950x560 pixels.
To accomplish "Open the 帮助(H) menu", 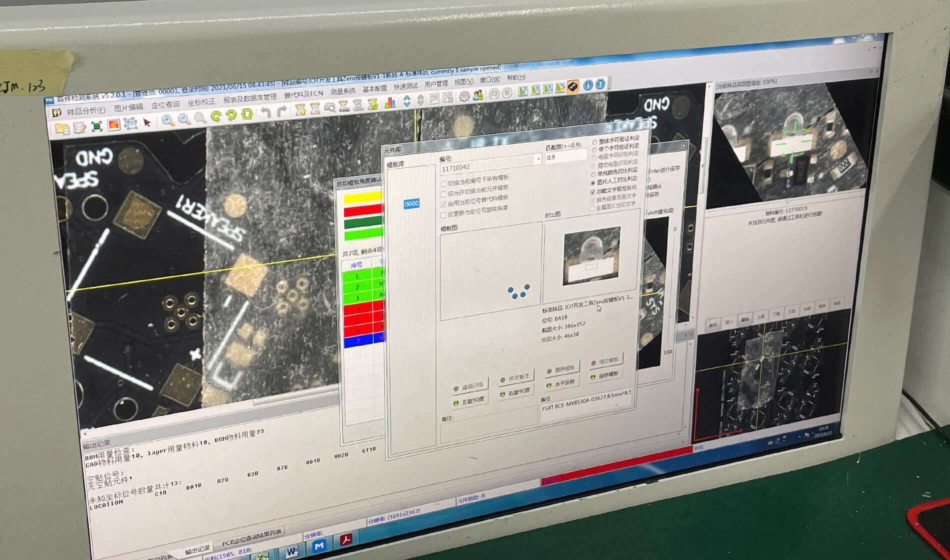I will click(515, 77).
